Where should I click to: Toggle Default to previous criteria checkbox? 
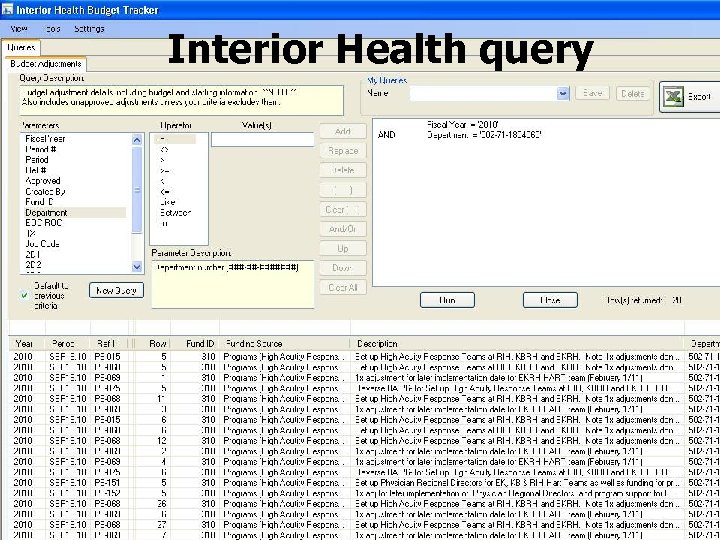point(25,296)
